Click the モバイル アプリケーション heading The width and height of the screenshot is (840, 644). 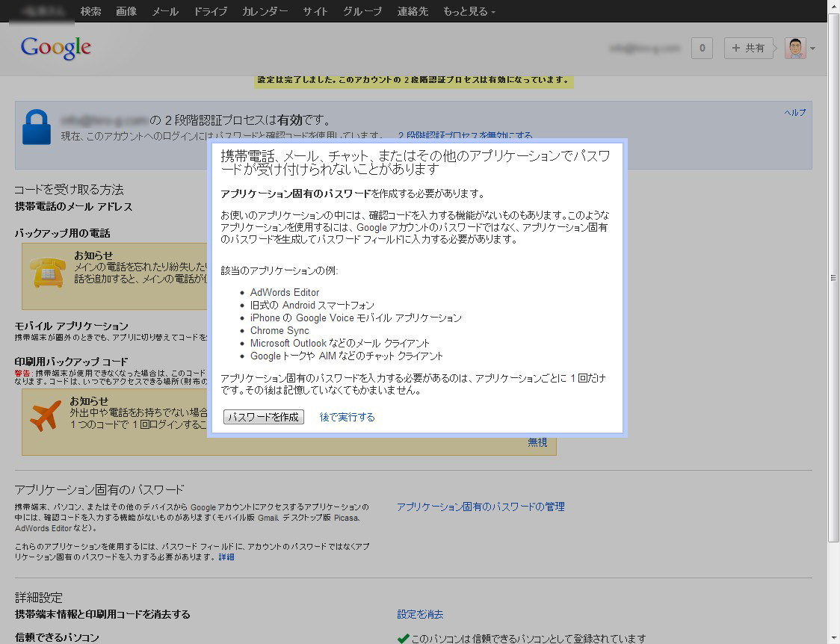click(71, 326)
